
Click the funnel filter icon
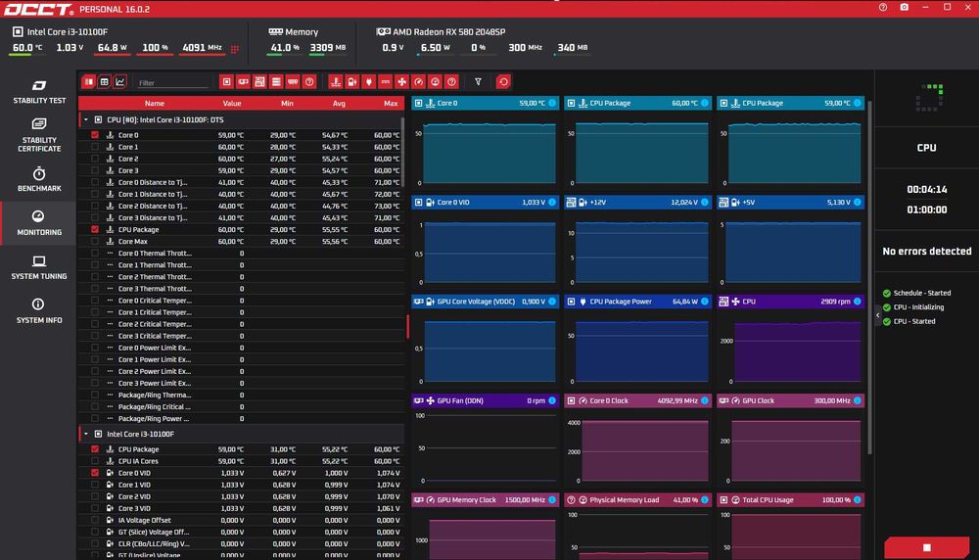pyautogui.click(x=479, y=82)
